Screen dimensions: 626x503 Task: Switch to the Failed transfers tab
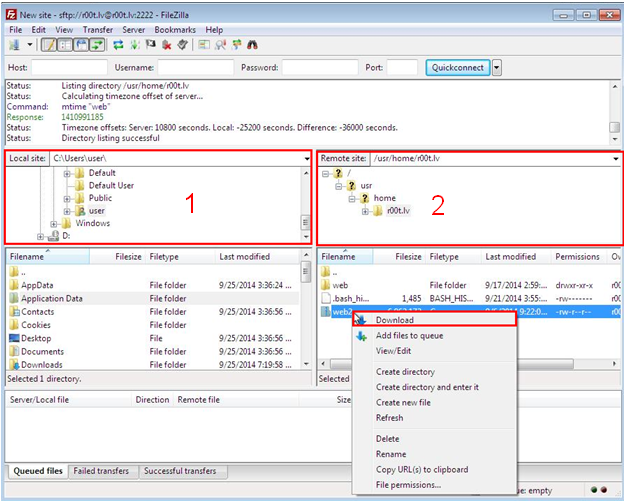102,471
